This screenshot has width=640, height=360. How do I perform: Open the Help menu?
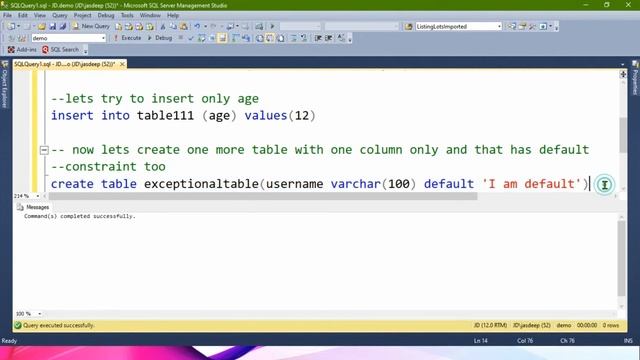pyautogui.click(x=173, y=15)
